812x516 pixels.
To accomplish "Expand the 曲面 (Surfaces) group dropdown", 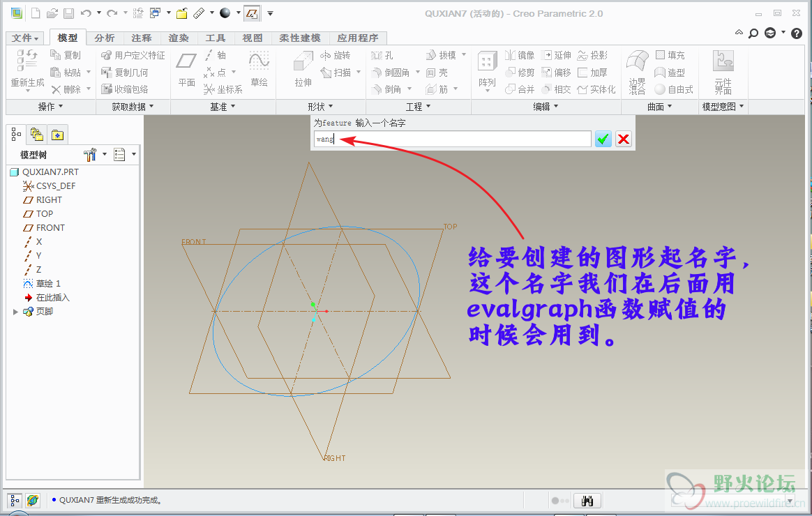I will pos(660,107).
